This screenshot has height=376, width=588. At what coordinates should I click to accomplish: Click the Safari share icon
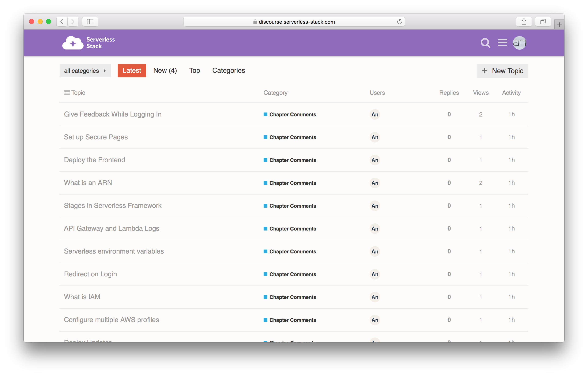[524, 22]
